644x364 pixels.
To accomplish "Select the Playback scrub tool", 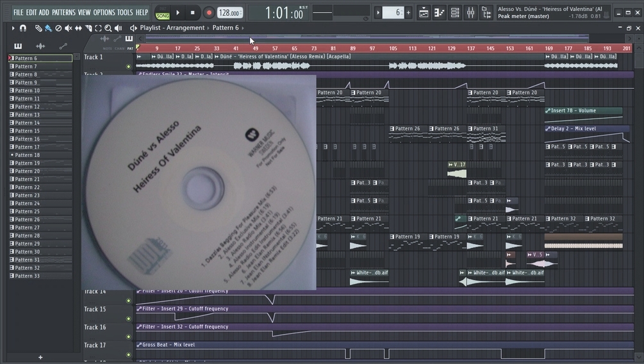I will click(119, 28).
